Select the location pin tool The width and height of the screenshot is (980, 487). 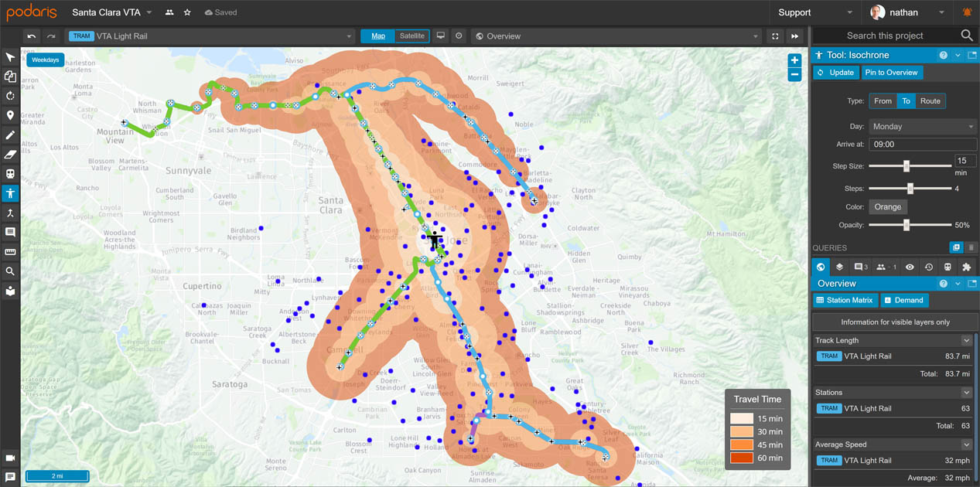click(10, 115)
